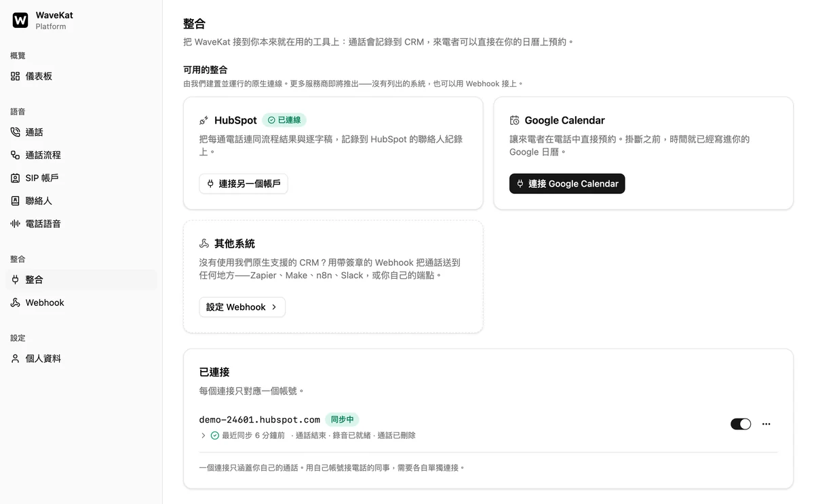
Task: Click the flow icon beside 通話流程
Action: 15,155
